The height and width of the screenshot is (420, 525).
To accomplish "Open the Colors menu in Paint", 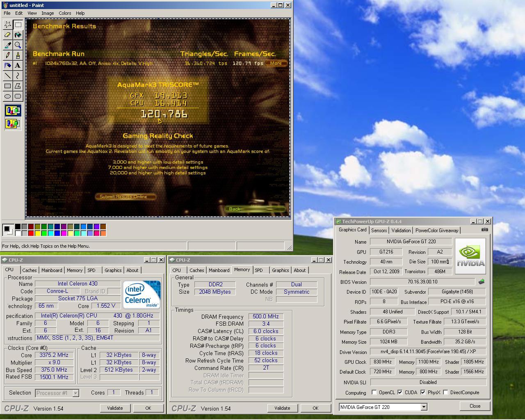I will coord(65,13).
